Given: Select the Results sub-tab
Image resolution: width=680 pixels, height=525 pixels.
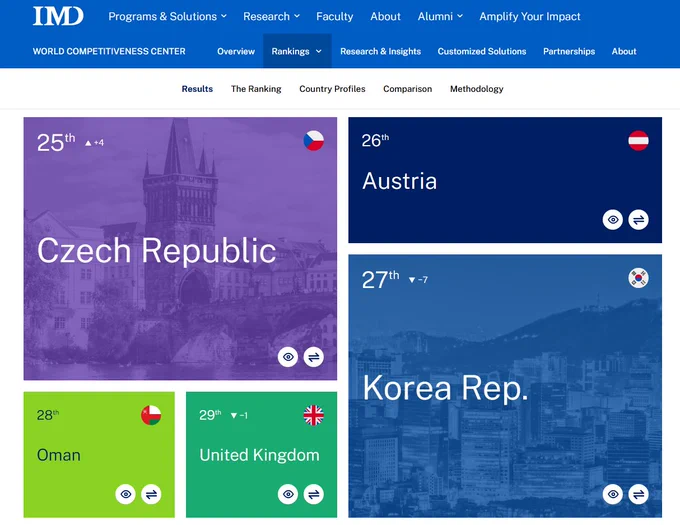Looking at the screenshot, I should [x=197, y=89].
